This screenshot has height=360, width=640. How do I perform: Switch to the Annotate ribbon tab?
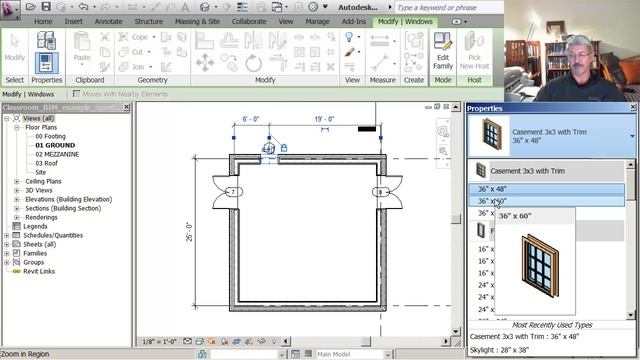point(109,21)
